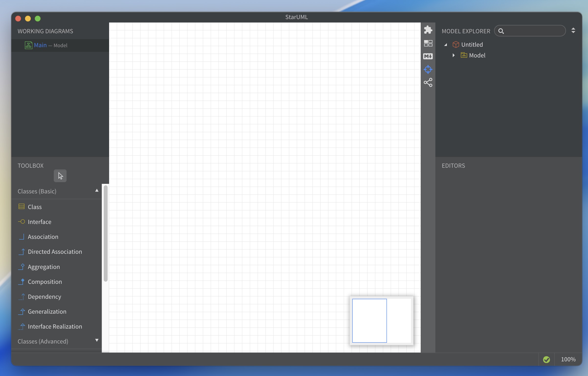Click the blue crosshair navigator icon
The image size is (588, 376).
(x=428, y=69)
